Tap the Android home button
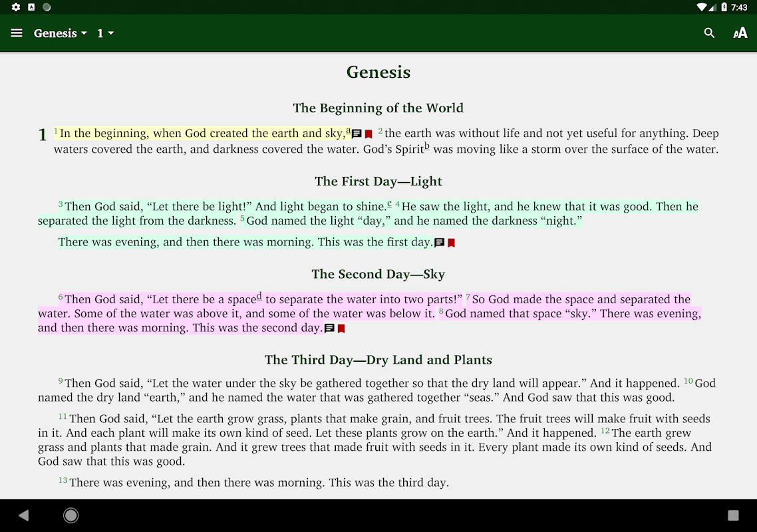 (71, 515)
